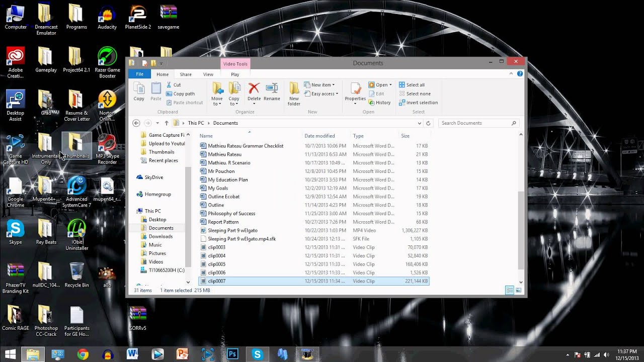Open Quick Access Toolbar customize dropdown
Image resolution: width=644 pixels, height=362 pixels.
coord(162,63)
